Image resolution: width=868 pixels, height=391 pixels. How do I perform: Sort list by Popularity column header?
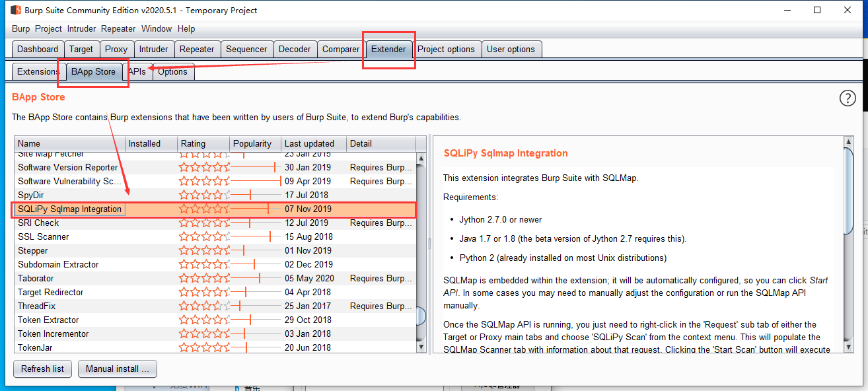coord(254,143)
